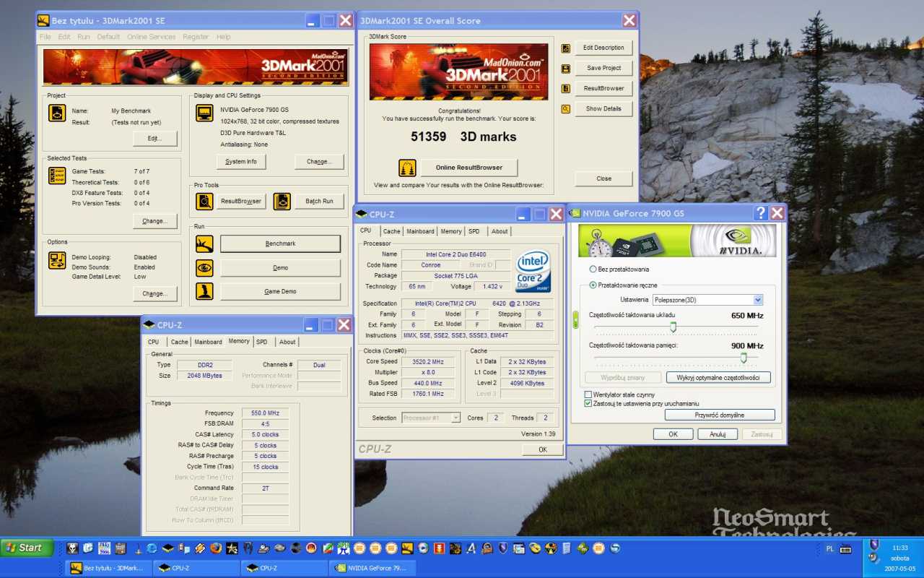Viewport: 924px width, 578px height.
Task: Click the icon left of Online ResultBrowser
Action: tap(407, 168)
